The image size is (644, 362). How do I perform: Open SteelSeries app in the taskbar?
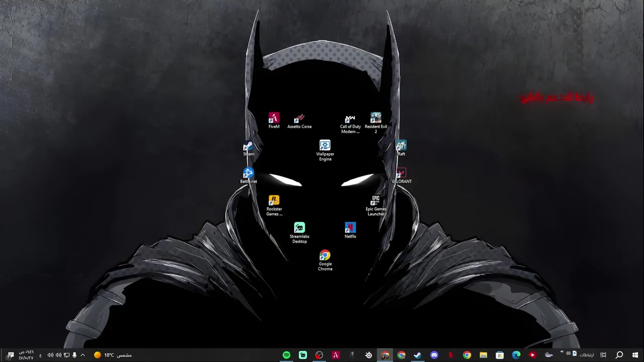369,355
